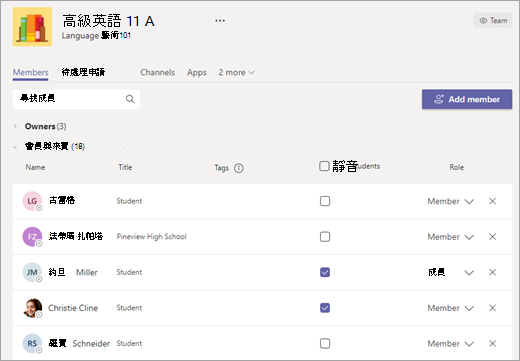Click the team bookshelf avatar icon
Screen dimensions: 520x361
click(x=32, y=27)
